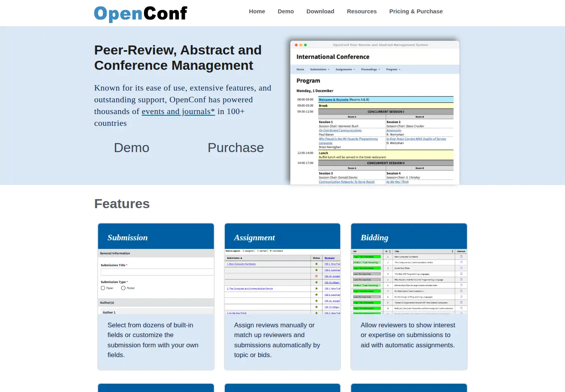Follow the 'events and journals*' link
This screenshot has height=392, width=565.
tap(178, 111)
